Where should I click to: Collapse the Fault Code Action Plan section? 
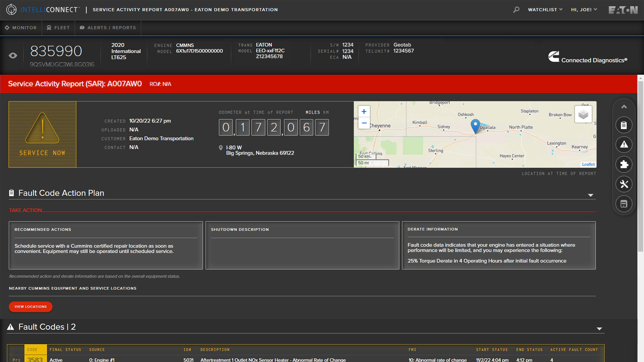click(591, 195)
